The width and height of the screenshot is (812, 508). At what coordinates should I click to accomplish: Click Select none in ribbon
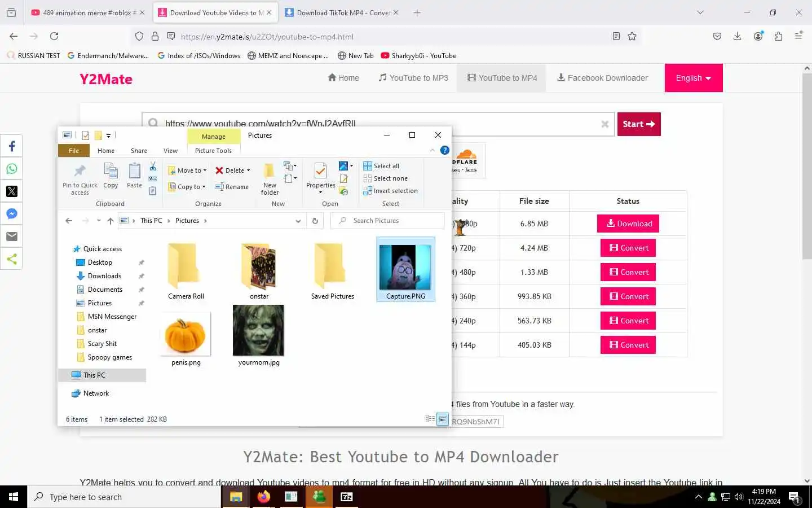click(385, 178)
